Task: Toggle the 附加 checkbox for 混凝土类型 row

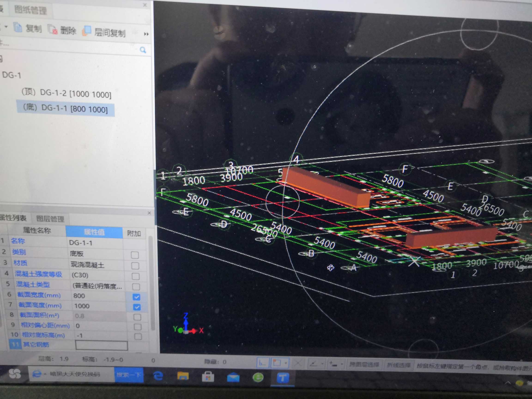Action: (136, 287)
